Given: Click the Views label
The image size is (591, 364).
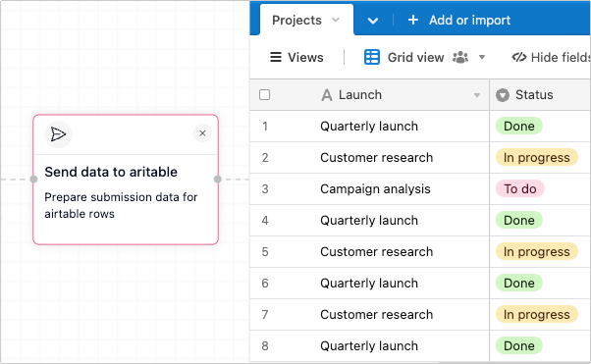Looking at the screenshot, I should coord(305,57).
